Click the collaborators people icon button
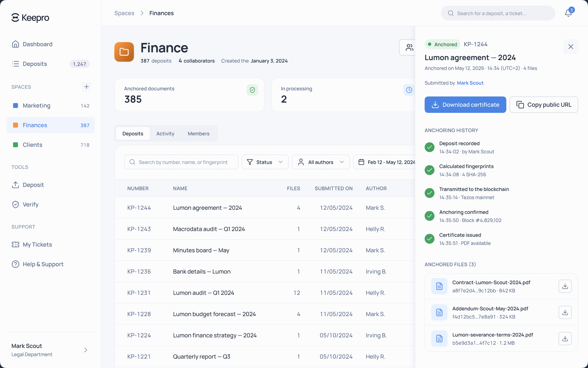This screenshot has height=368, width=588. 408,47
